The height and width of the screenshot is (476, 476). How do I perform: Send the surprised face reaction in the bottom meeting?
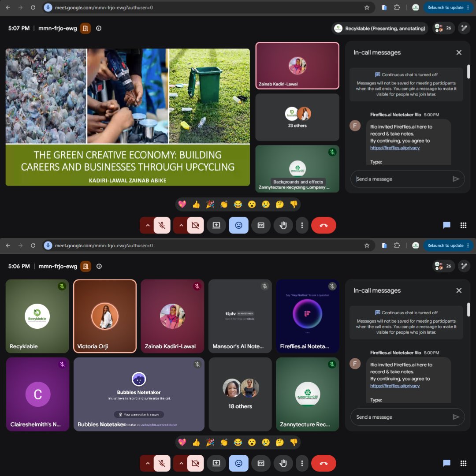click(252, 443)
